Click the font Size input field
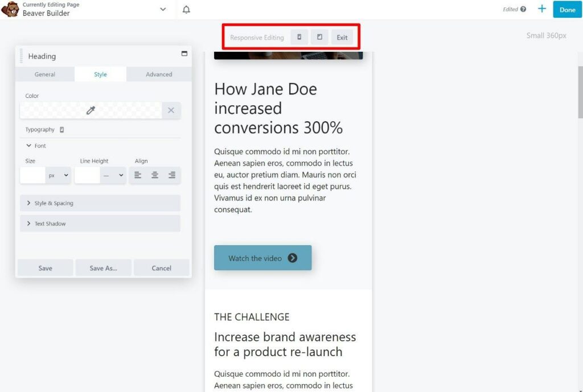Viewport: 583px width, 392px height. [x=32, y=175]
